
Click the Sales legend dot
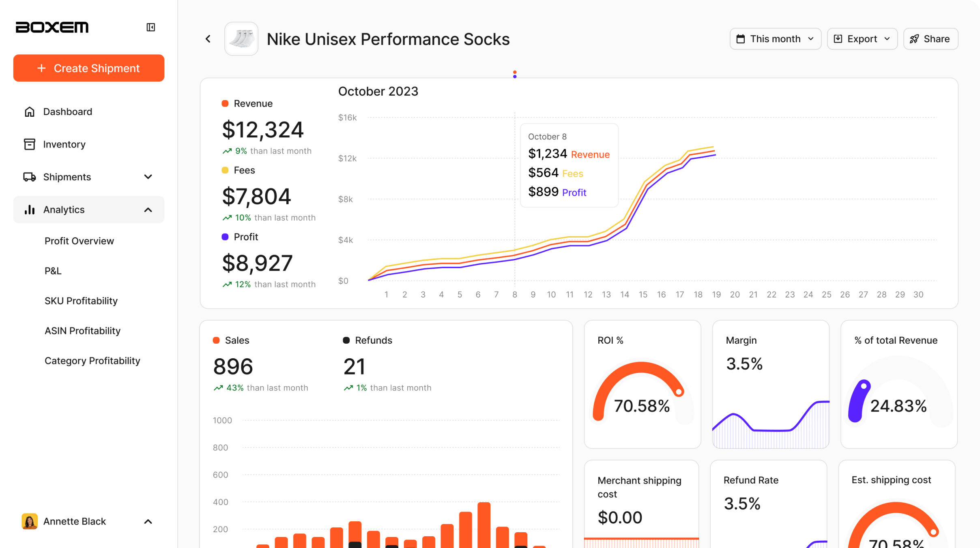pos(216,340)
